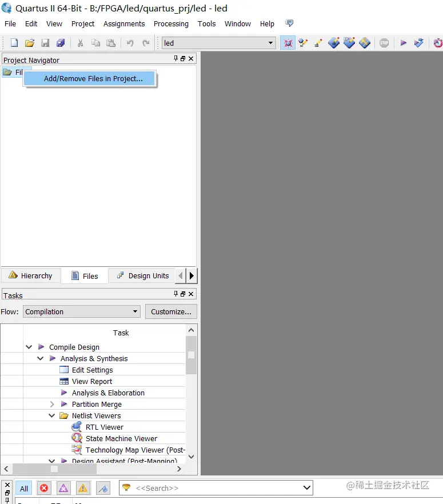Open the RTL Viewer task icon
Image resolution: width=443 pixels, height=504 pixels.
tap(77, 427)
